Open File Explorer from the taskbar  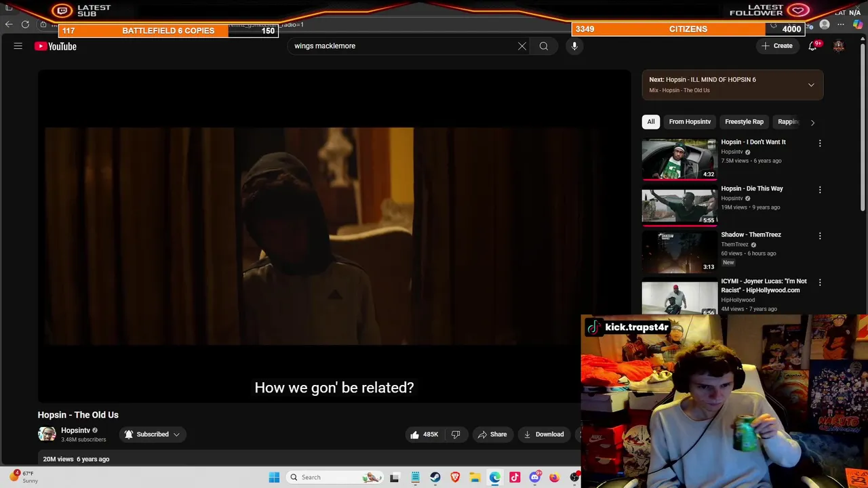coord(475,477)
